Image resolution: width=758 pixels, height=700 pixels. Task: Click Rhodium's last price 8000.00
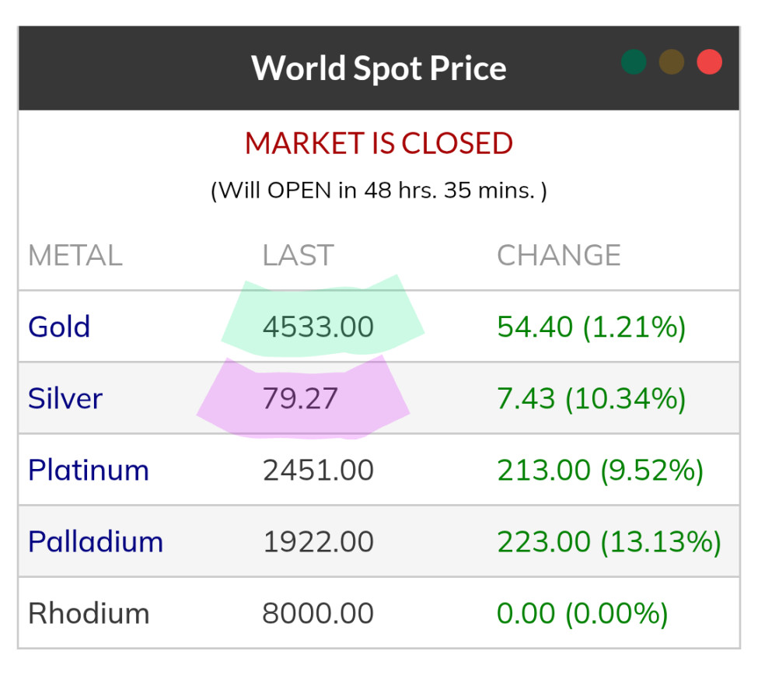tap(318, 614)
